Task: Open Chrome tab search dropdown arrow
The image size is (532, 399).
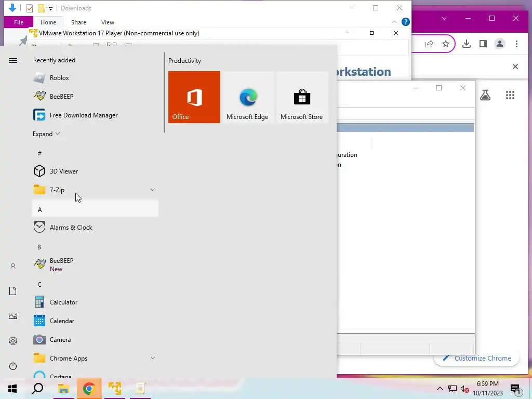Action: point(444,18)
